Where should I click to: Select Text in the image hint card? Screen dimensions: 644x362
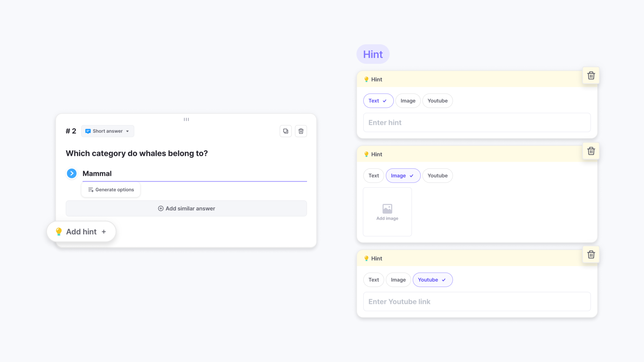373,176
